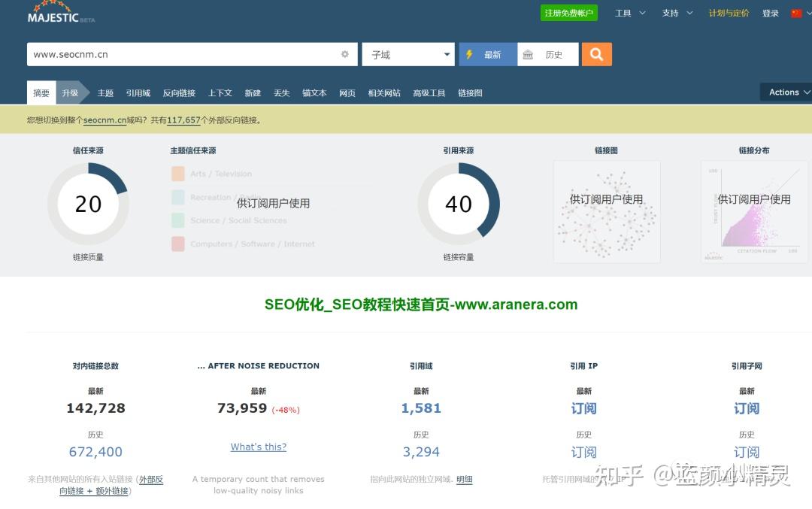
Task: Click the 672,400 historic backlinks link
Action: click(95, 452)
